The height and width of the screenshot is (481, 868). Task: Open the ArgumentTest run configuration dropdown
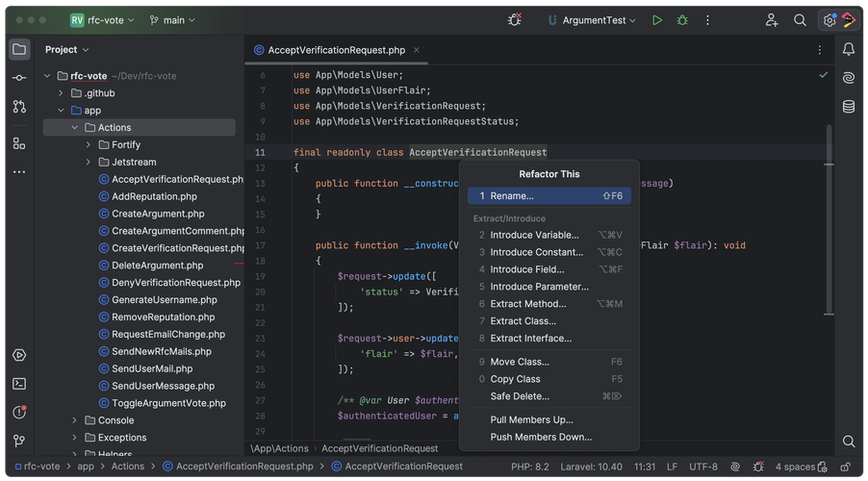coord(591,20)
